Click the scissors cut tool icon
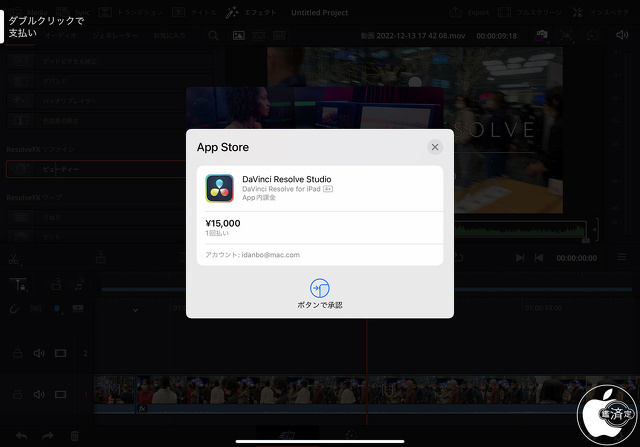 click(x=13, y=258)
